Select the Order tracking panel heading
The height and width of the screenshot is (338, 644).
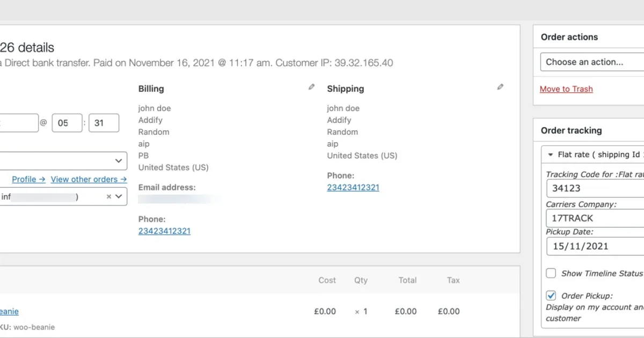pos(572,130)
